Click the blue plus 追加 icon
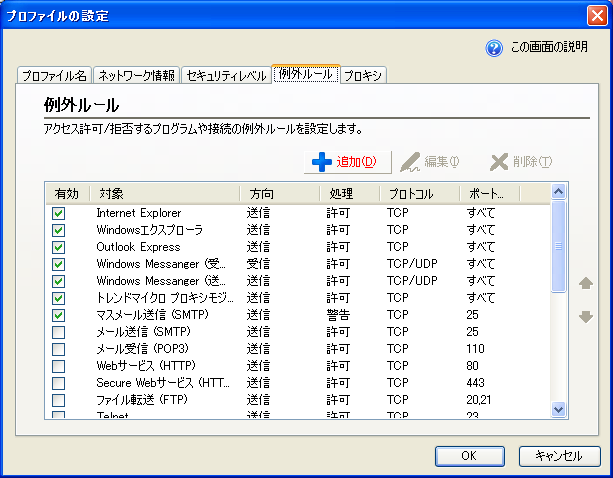 (321, 162)
